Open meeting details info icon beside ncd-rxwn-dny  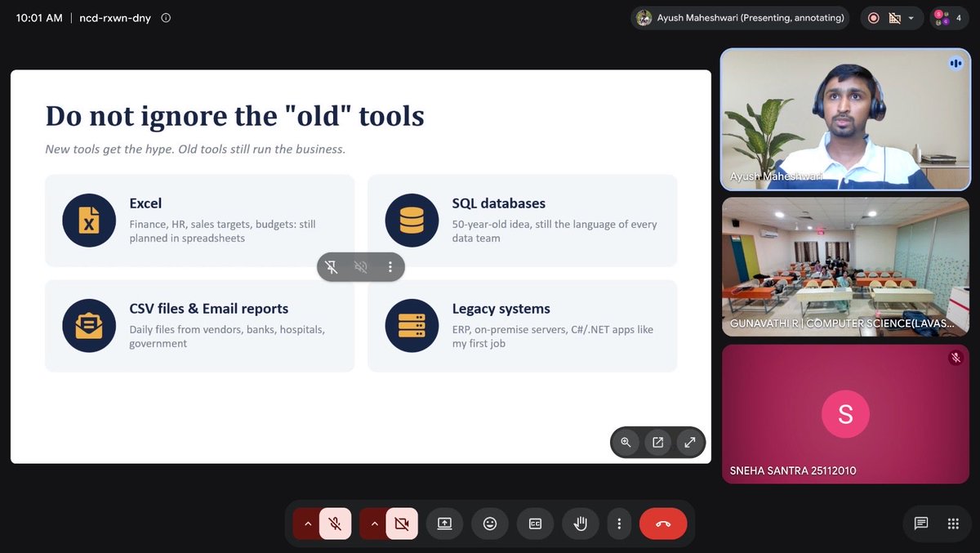pos(166,17)
